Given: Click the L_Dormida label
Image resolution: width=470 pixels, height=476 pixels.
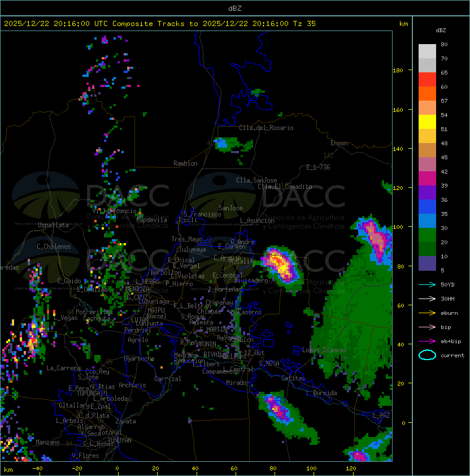Looking at the screenshot, I should 321,393.
